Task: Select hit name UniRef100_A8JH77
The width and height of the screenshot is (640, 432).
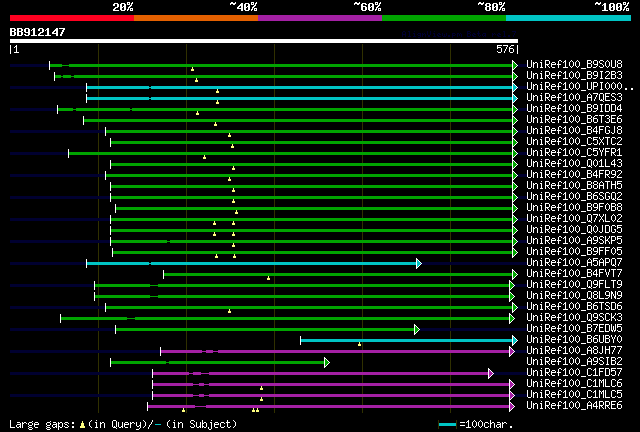Action: click(x=574, y=351)
